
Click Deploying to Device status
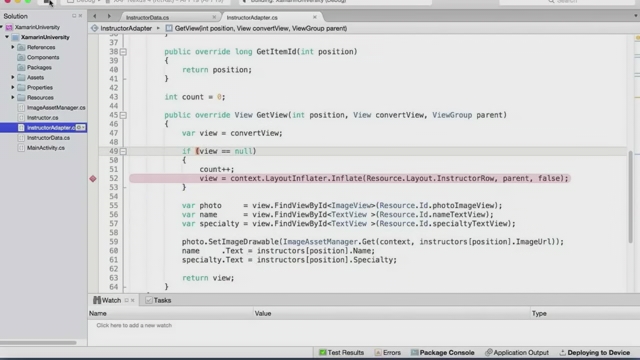(x=595, y=353)
